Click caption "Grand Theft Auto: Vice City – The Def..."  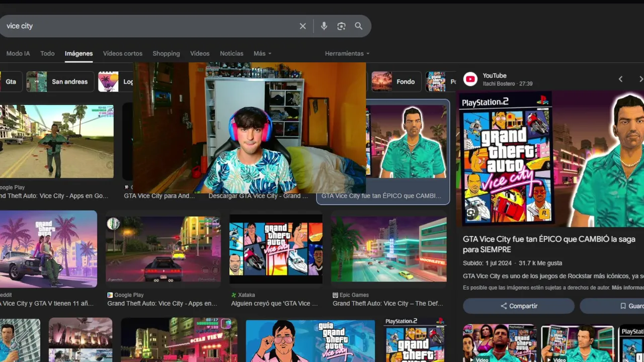pyautogui.click(x=388, y=304)
